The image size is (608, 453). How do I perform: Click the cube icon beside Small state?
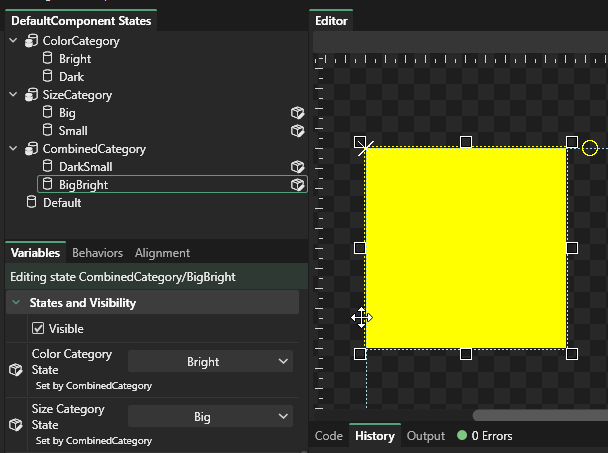(x=297, y=131)
